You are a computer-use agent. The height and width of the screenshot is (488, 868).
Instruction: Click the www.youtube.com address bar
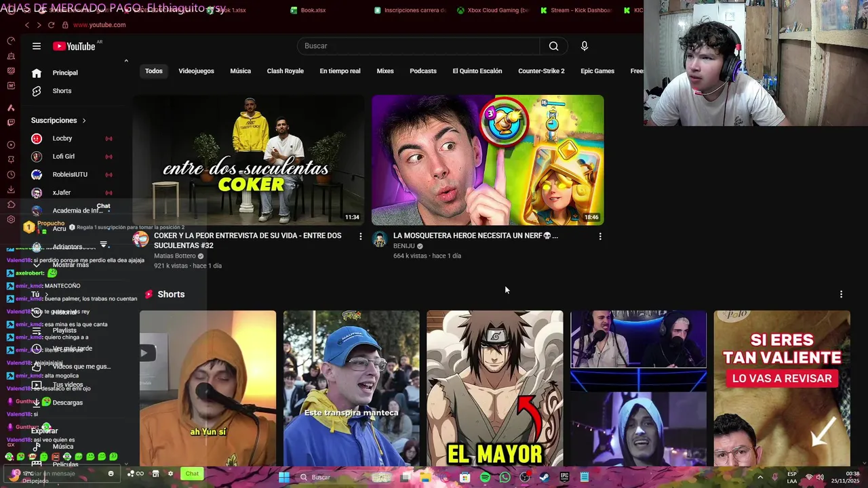[99, 25]
